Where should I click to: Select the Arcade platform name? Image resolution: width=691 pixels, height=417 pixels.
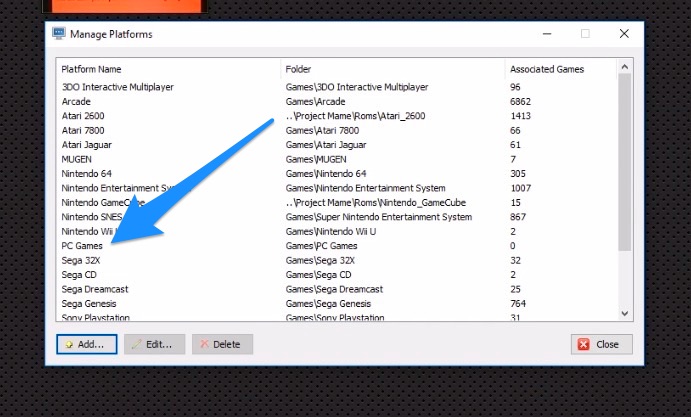click(76, 101)
